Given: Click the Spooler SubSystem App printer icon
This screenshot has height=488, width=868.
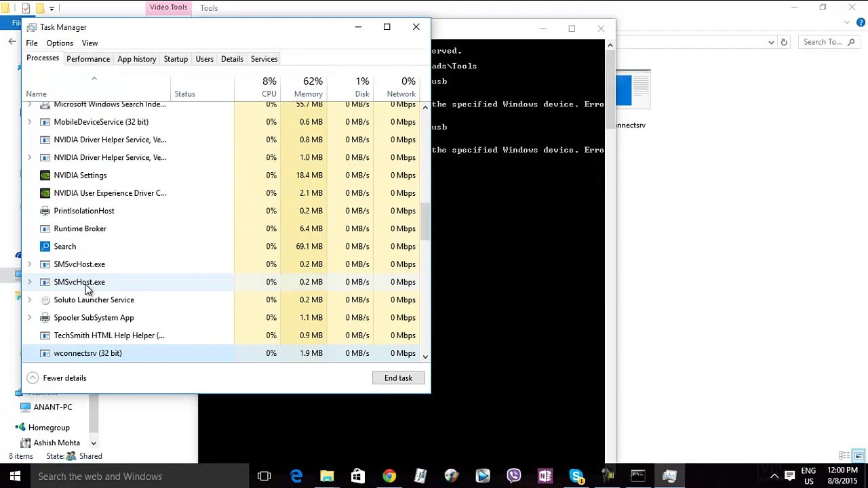Looking at the screenshot, I should pos(45,317).
